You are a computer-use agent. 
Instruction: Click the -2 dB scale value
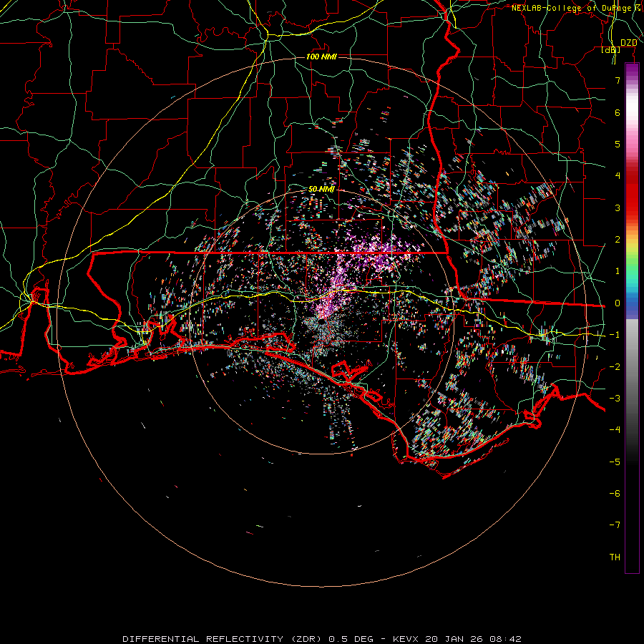tap(615, 367)
